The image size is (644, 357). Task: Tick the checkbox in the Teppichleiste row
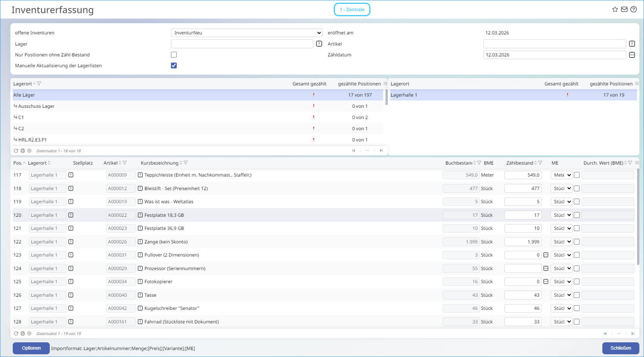pos(576,175)
